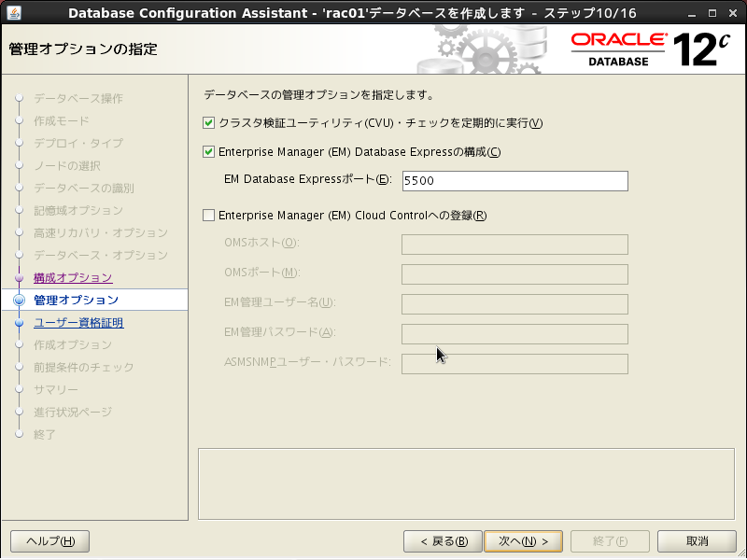747x560 pixels.
Task: Click the EM Database Expressポート(E) label
Action: [308, 179]
